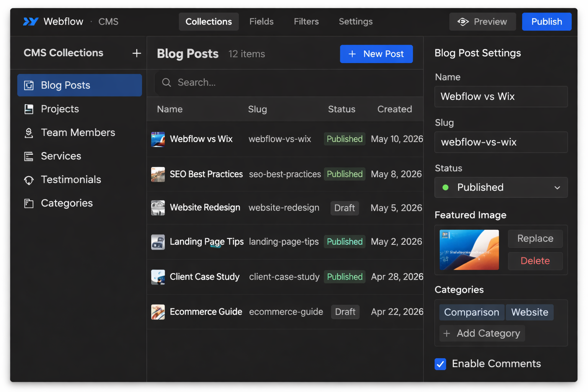The width and height of the screenshot is (588, 392).
Task: Open Website Redesign row thumbnail
Action: 158,208
